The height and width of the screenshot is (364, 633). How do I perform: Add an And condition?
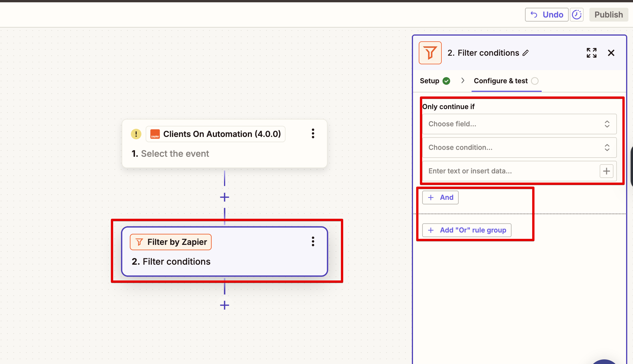coord(440,197)
